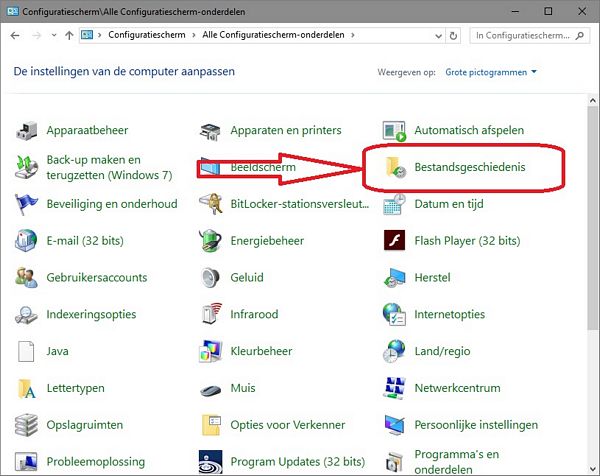This screenshot has width=600, height=476.
Task: Click the Configuratiescherm breadcrumb
Action: (x=147, y=35)
